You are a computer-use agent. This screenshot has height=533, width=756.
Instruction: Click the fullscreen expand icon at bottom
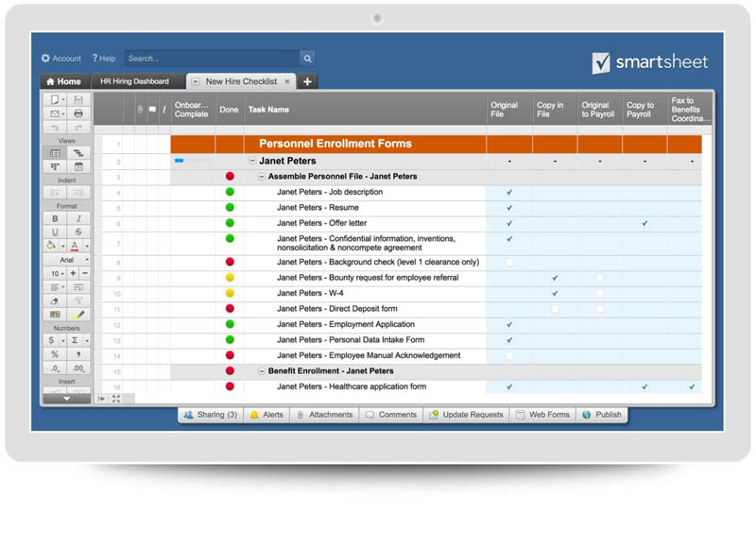coord(116,399)
